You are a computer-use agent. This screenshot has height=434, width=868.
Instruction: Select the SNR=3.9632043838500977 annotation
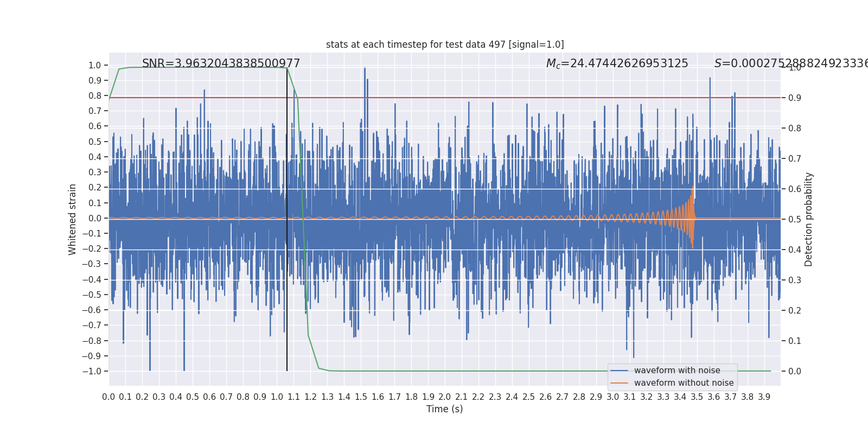click(x=221, y=63)
